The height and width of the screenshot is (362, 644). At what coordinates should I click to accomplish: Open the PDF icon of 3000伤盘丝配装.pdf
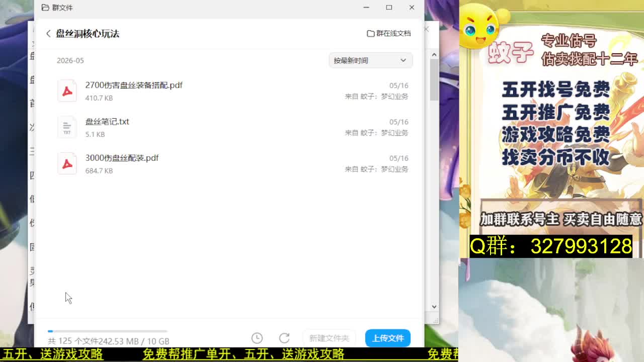[67, 163]
